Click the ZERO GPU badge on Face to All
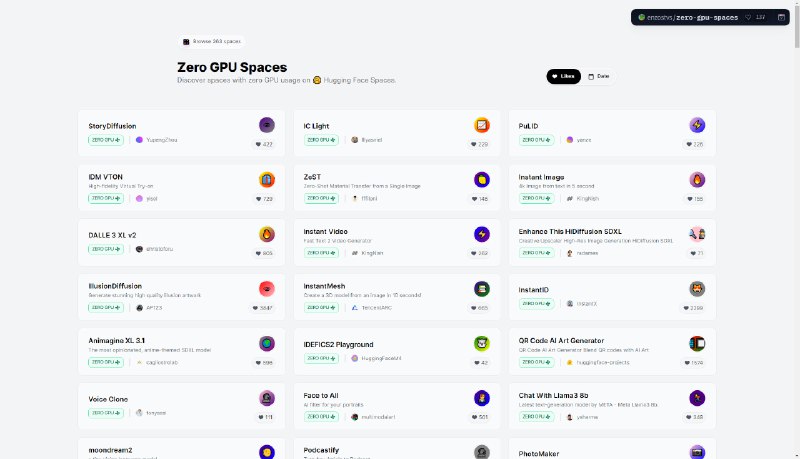Image resolution: width=800 pixels, height=459 pixels. (x=321, y=417)
